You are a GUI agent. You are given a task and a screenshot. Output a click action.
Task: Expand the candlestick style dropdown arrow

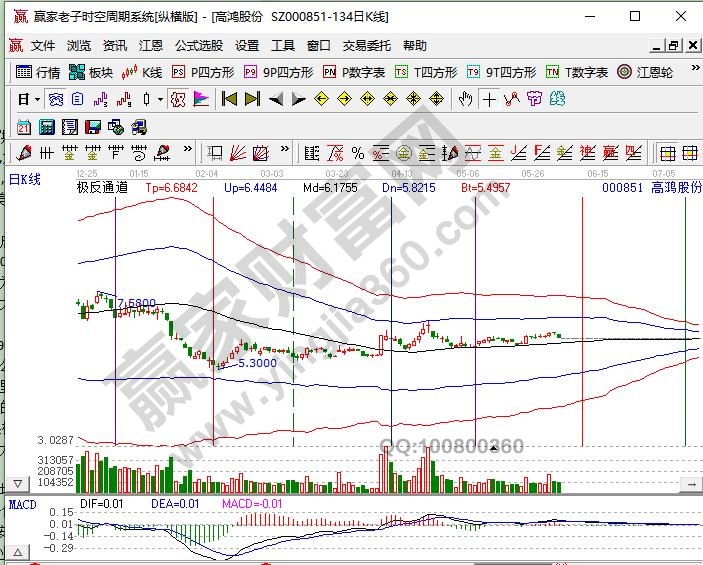click(x=161, y=99)
